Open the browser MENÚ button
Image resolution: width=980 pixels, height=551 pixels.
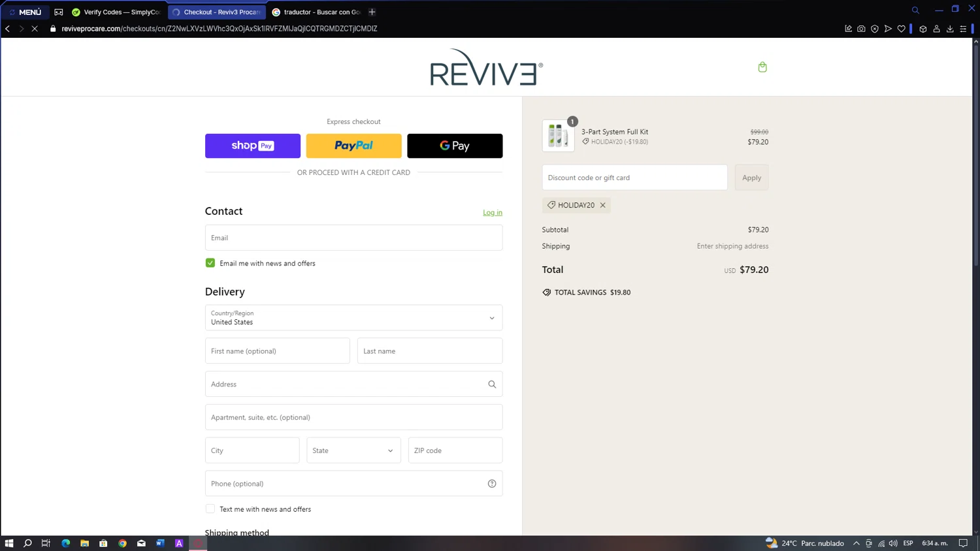tap(25, 12)
